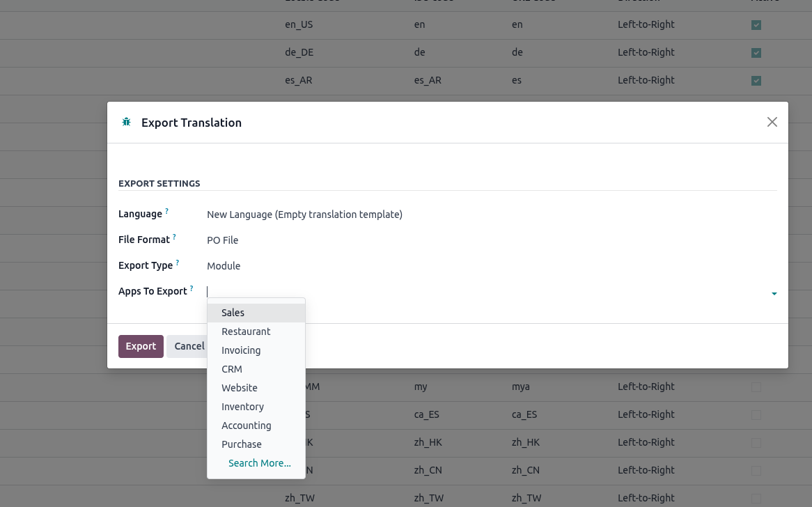Click the debug bug icon in dialog header
This screenshot has width=812, height=507.
126,122
